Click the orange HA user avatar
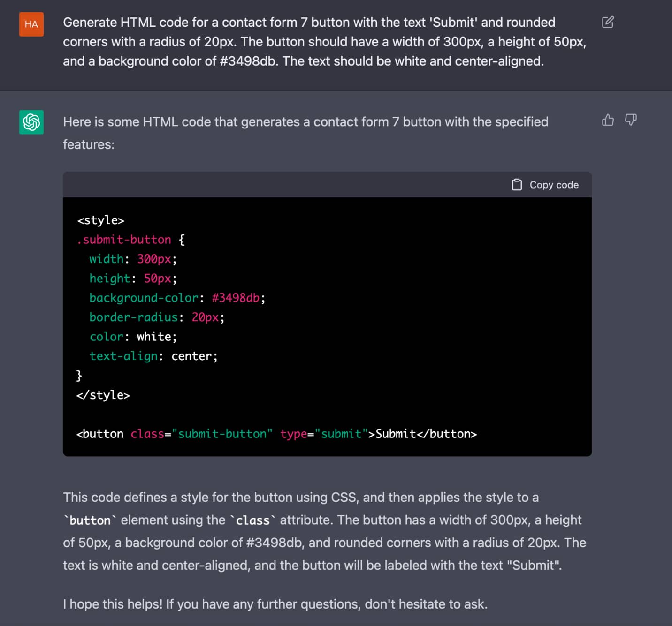This screenshot has height=626, width=672. (x=31, y=24)
